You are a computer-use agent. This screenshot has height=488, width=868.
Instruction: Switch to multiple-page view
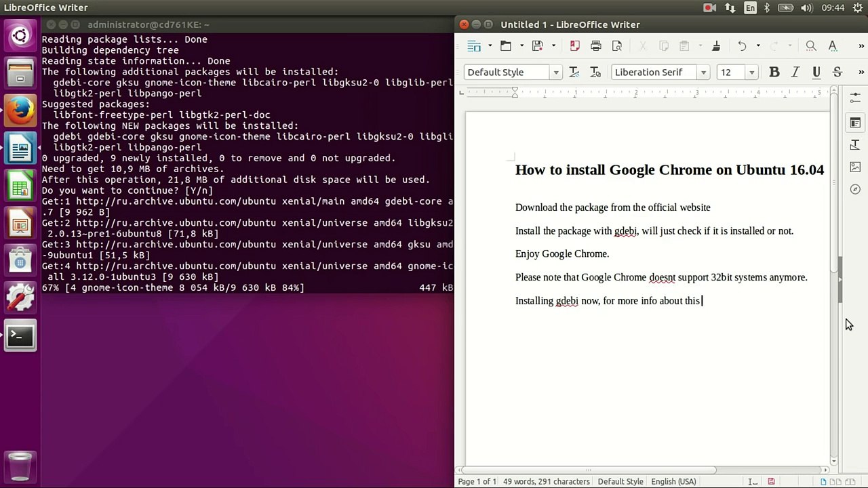[x=836, y=482]
